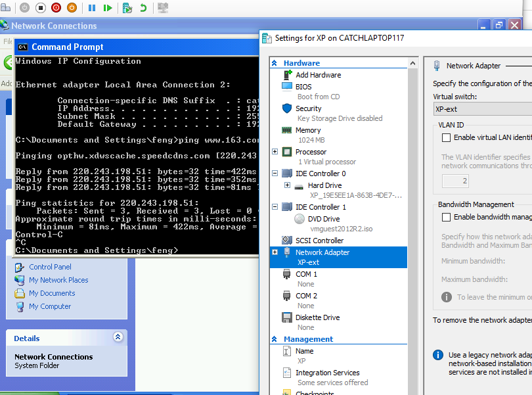Screen dimensions: 532x395
Task: Expand the Processor tree node
Action: (275, 152)
